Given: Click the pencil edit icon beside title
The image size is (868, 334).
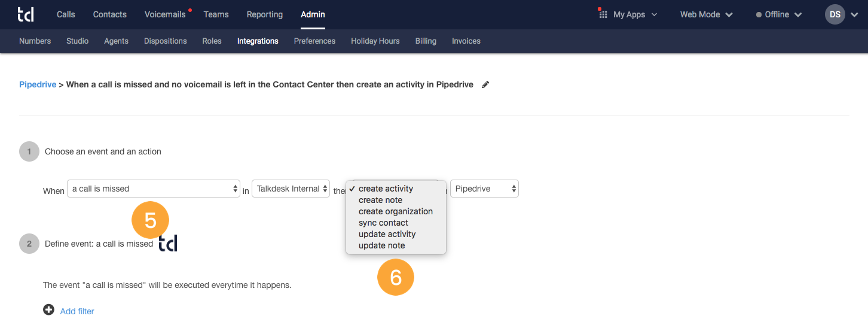Looking at the screenshot, I should (x=485, y=85).
